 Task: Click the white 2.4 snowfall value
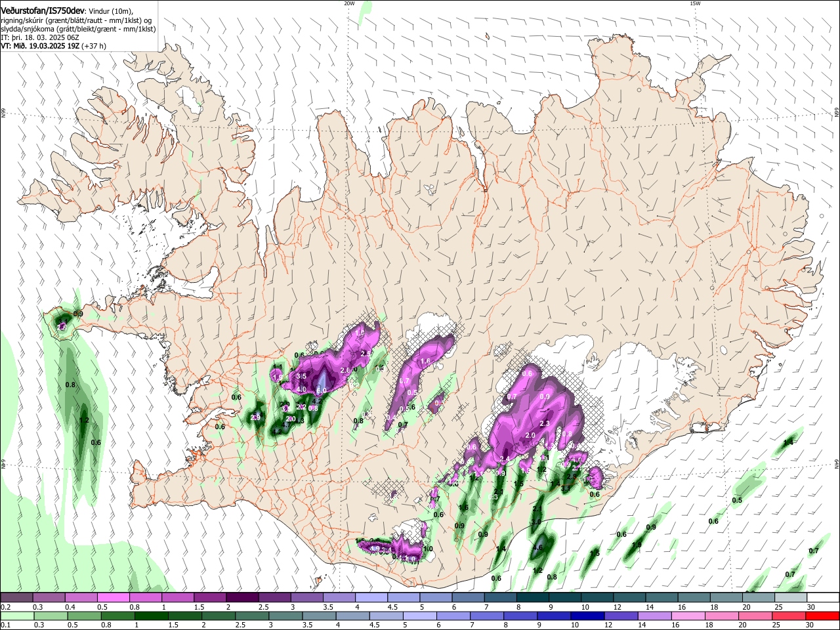pos(505,459)
